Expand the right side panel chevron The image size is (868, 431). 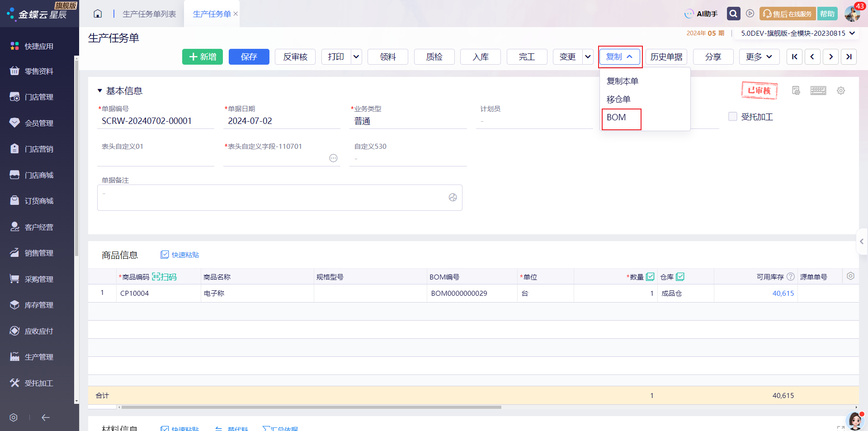click(862, 242)
